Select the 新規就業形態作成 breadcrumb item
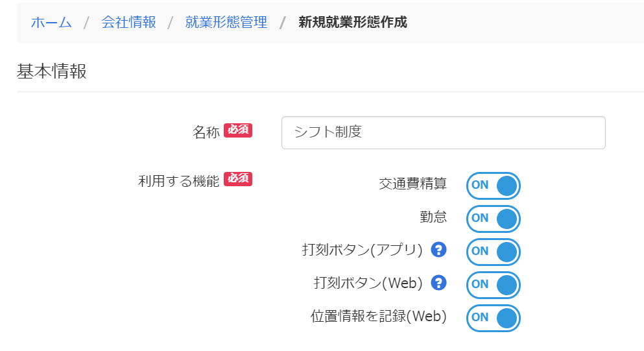 353,22
